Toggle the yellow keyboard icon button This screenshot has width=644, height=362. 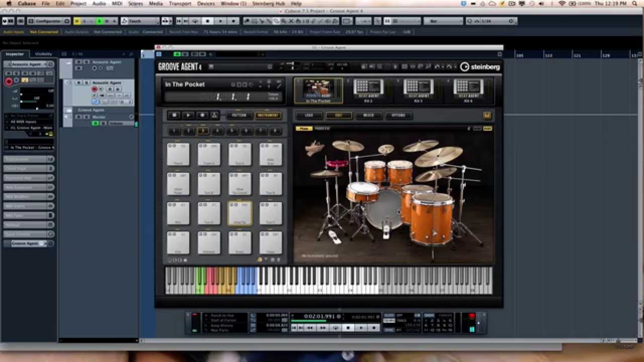tap(487, 116)
